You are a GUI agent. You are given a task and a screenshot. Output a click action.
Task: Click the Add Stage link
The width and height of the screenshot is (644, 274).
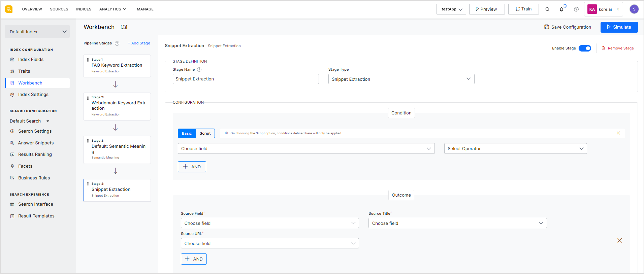[x=139, y=43]
